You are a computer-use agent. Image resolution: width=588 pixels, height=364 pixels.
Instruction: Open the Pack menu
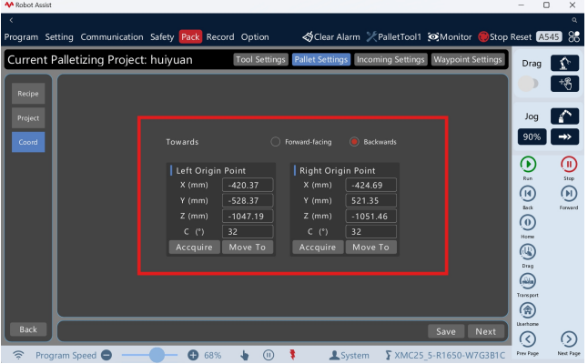pos(190,36)
